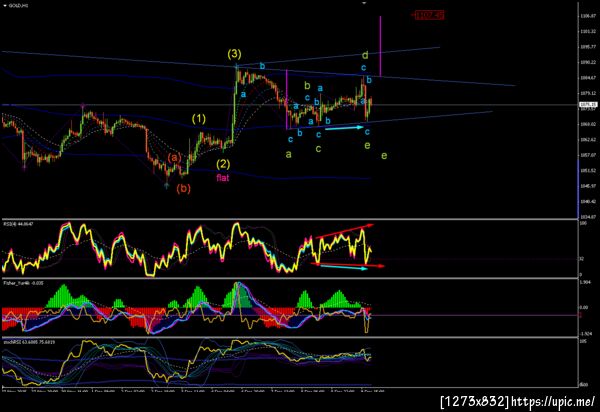Click the 1106.87 price axis value
This screenshot has width=600, height=412.
click(x=588, y=16)
